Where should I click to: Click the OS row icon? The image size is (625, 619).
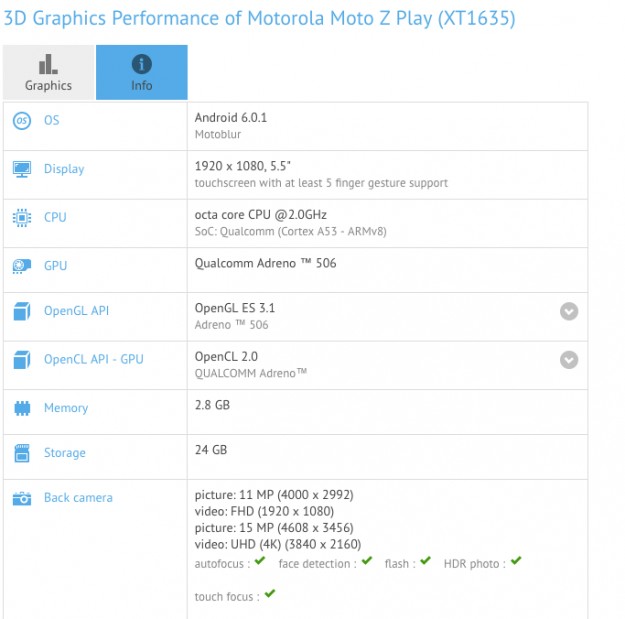pos(21,121)
